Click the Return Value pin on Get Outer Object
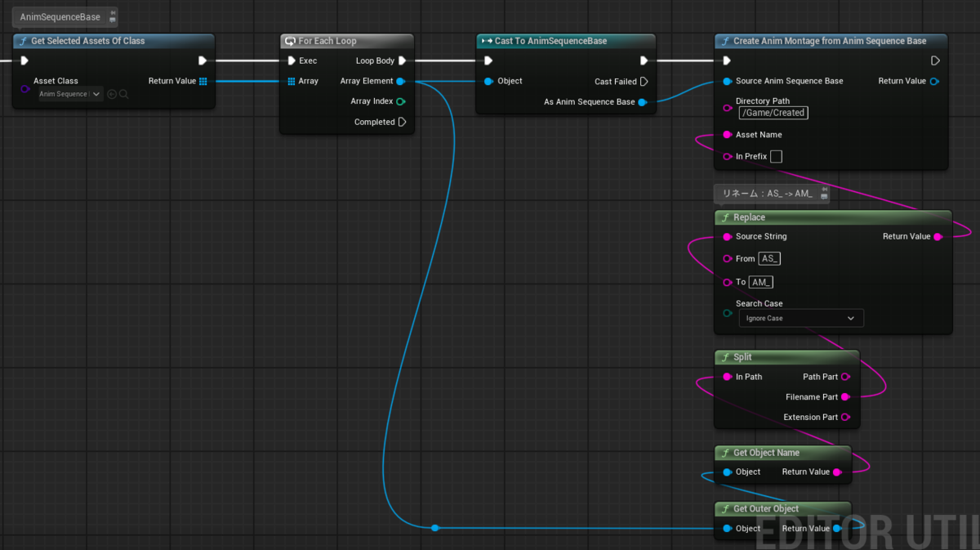The height and width of the screenshot is (550, 980). coord(837,529)
